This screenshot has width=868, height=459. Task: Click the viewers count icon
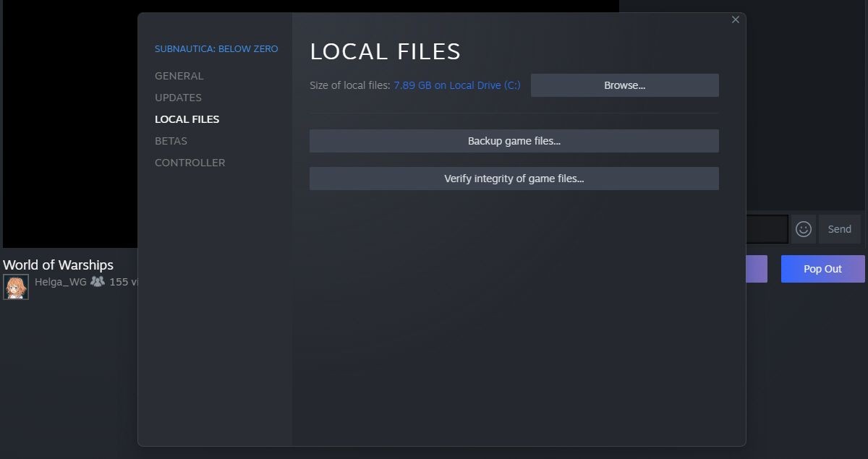98,282
